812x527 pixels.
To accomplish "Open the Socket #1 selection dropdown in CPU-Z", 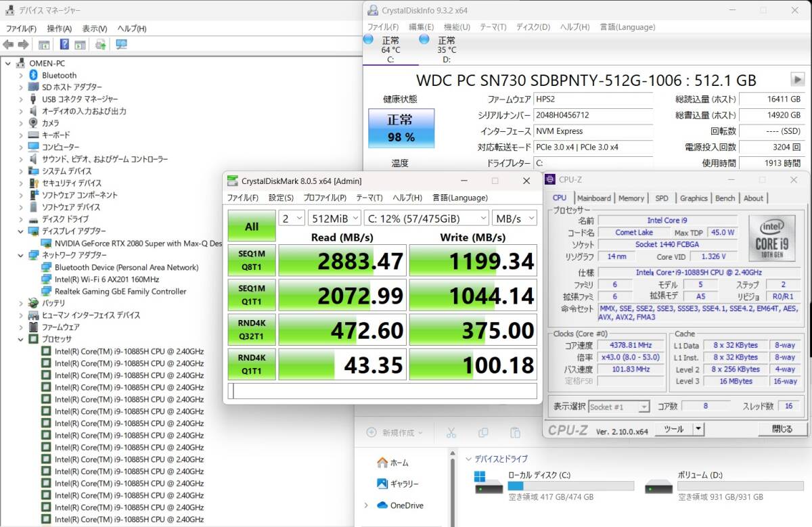I will pos(618,407).
